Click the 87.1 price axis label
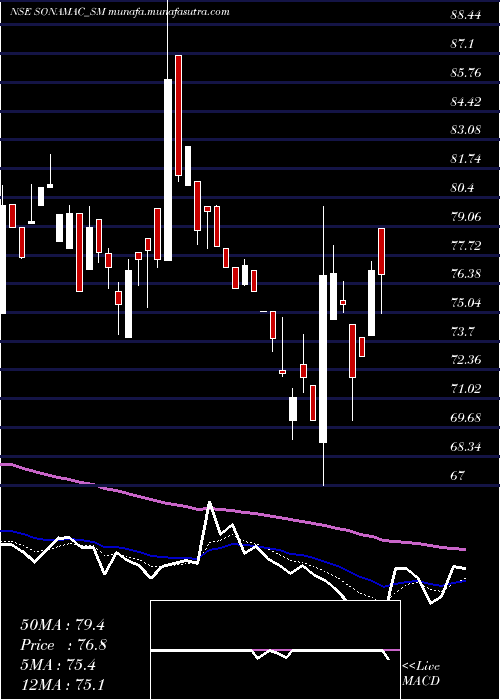Viewport: 500px width, 700px height. [462, 44]
